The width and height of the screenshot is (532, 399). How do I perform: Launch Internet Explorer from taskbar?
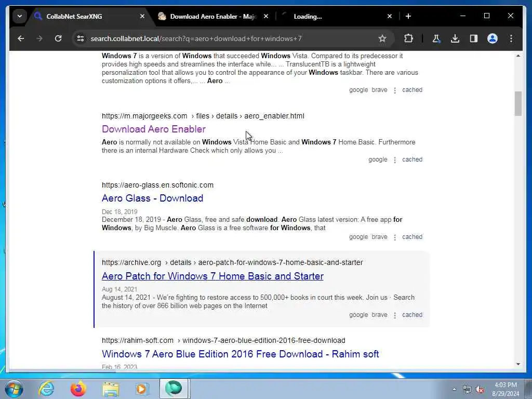tap(46, 389)
